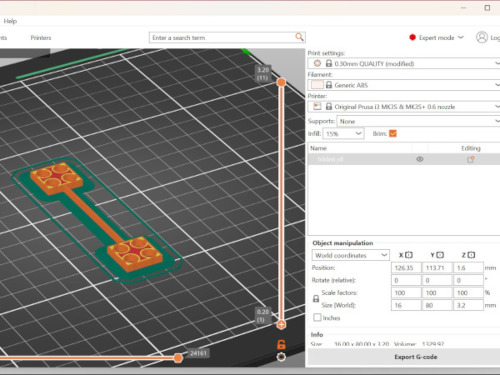Click the Y scale factor field
The width and height of the screenshot is (500, 375).
tap(437, 293)
